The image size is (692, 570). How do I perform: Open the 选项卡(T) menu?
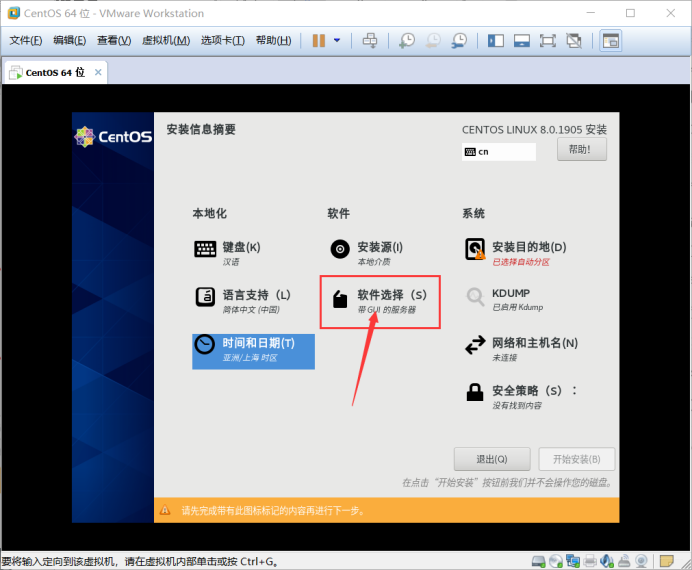pos(223,41)
